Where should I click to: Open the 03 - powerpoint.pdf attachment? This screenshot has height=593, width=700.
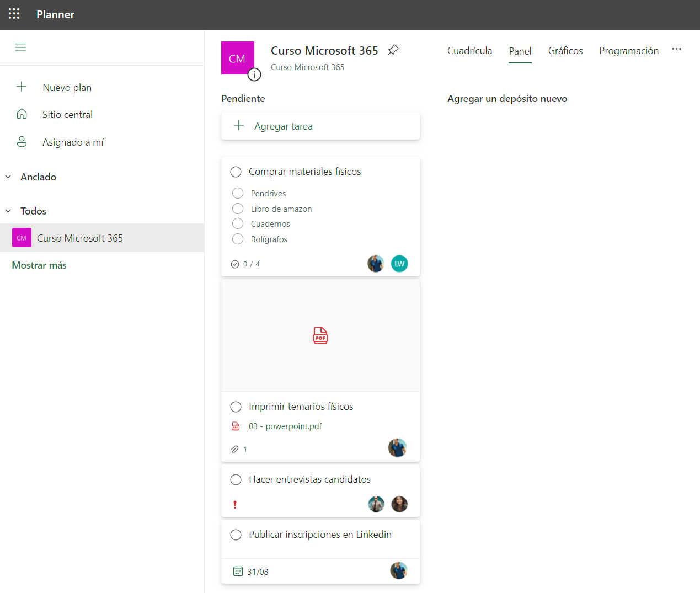285,426
